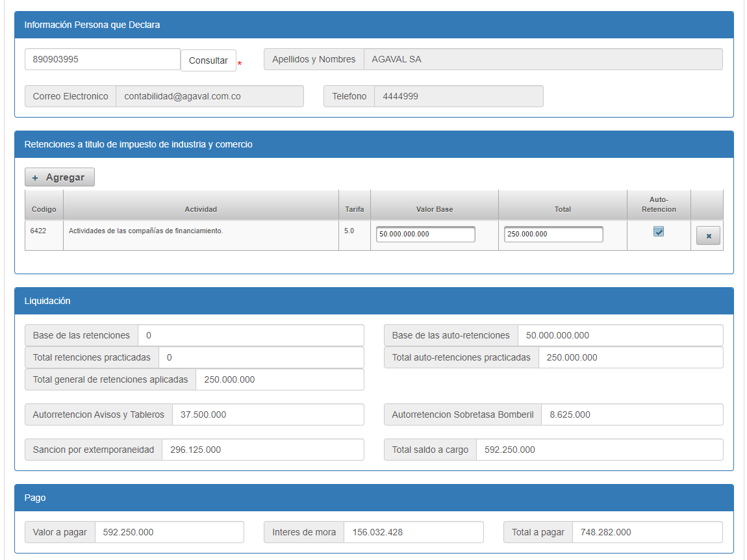Edit the Total field showing 250.000.000
The image size is (747, 560).
point(553,234)
